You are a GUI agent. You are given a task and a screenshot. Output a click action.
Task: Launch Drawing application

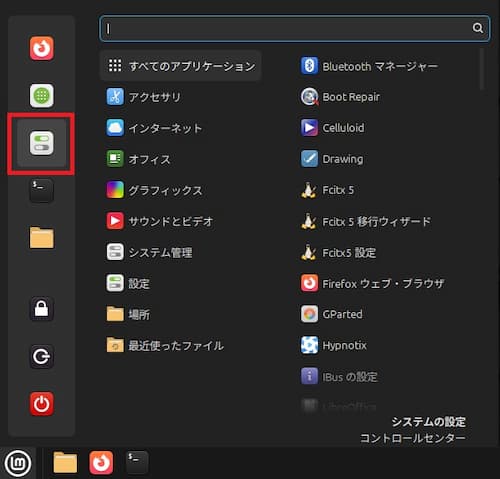click(332, 159)
